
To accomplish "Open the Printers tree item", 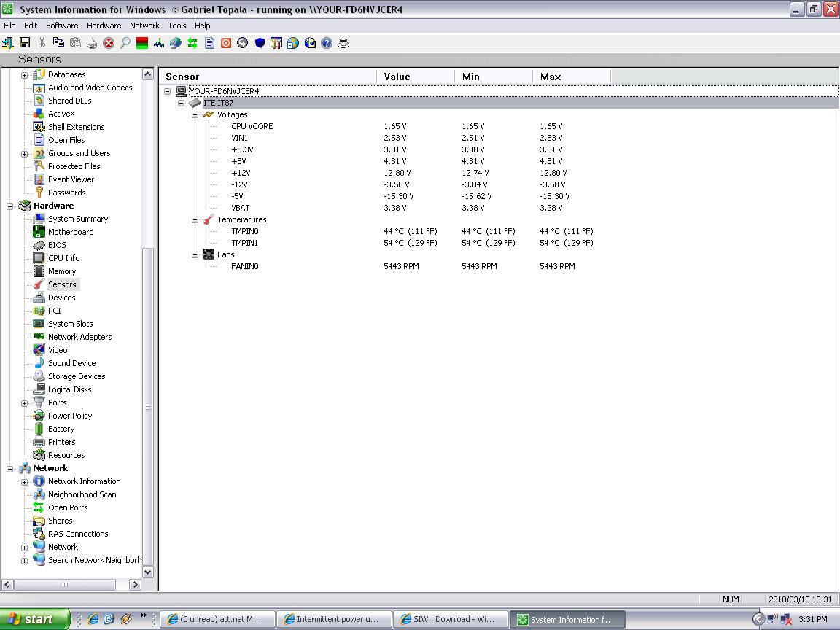I will point(61,442).
